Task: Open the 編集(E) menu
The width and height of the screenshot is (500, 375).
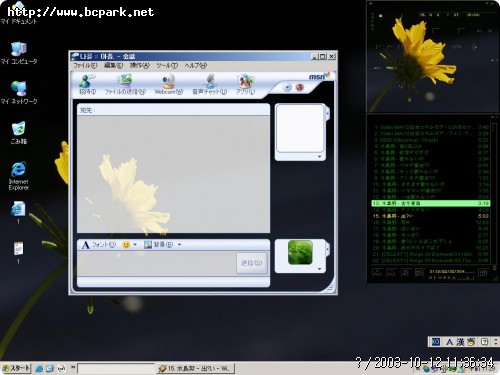Action: (x=113, y=65)
